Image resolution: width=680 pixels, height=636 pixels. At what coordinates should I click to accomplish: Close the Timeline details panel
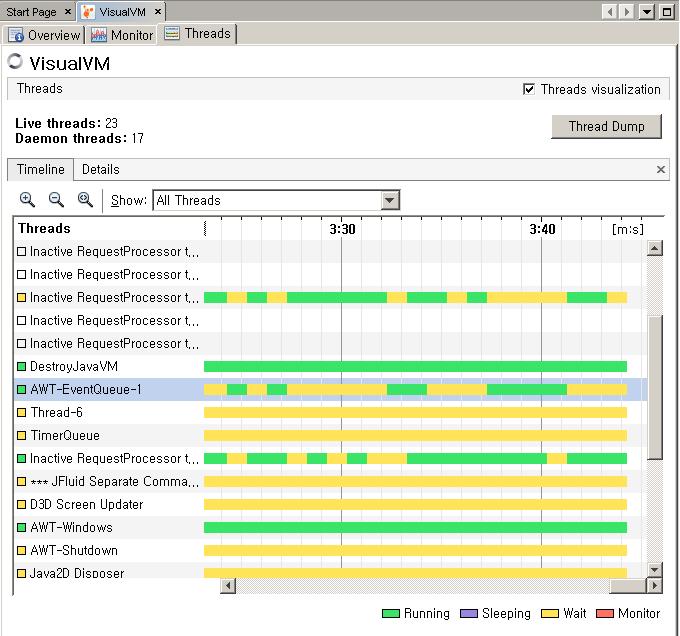pyautogui.click(x=660, y=170)
